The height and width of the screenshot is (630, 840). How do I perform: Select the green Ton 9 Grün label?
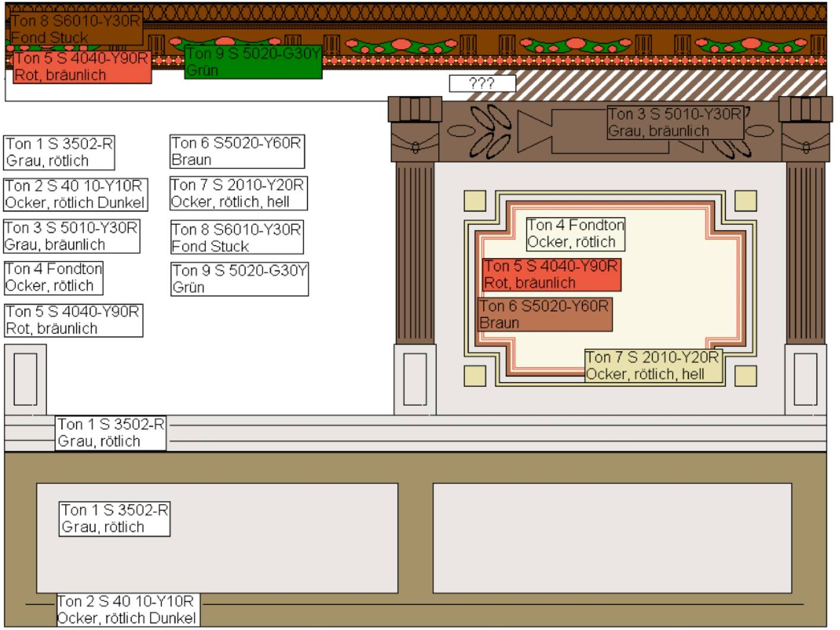tap(253, 62)
